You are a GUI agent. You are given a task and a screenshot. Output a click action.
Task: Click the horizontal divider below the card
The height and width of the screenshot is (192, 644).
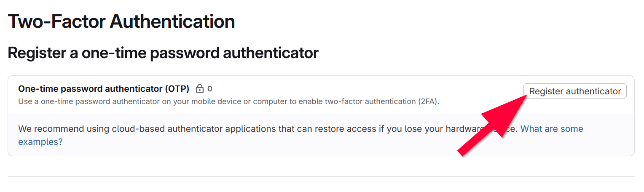pyautogui.click(x=321, y=176)
